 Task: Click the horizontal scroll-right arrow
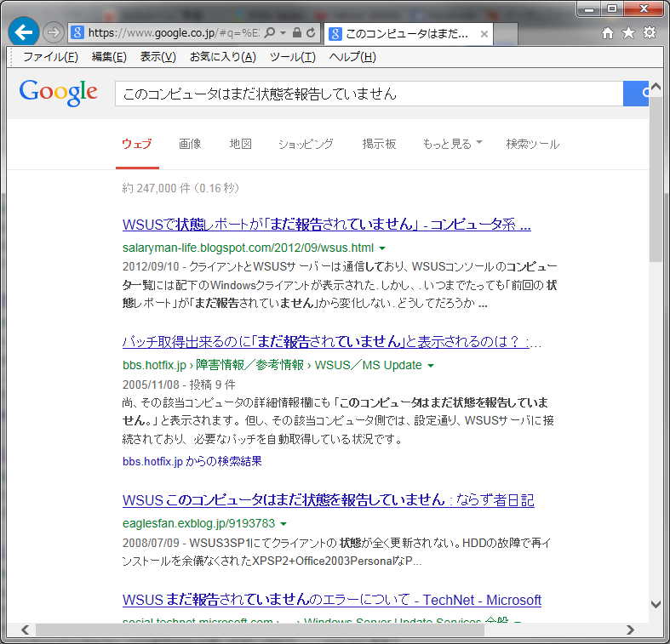pyautogui.click(x=630, y=630)
